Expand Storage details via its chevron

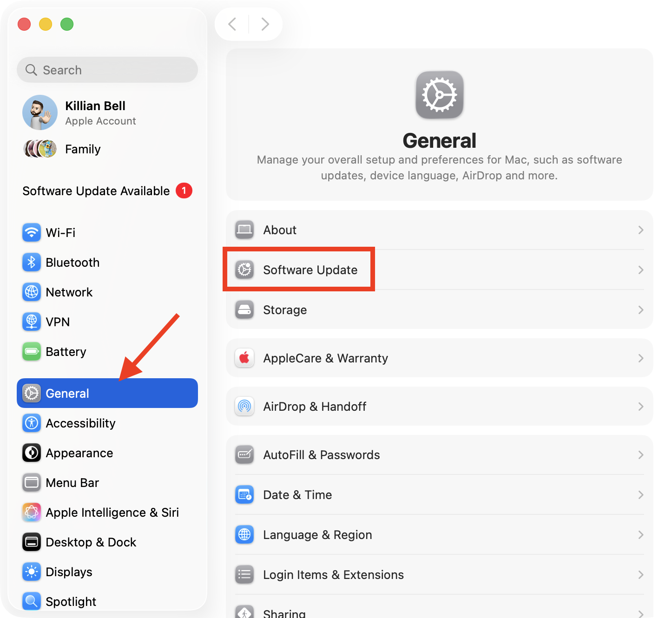coord(640,309)
